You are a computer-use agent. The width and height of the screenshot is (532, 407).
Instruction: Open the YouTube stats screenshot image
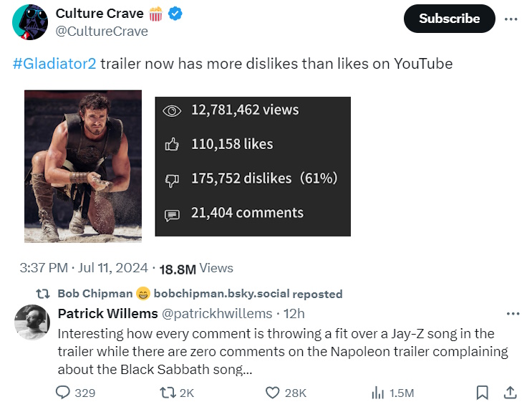[253, 166]
